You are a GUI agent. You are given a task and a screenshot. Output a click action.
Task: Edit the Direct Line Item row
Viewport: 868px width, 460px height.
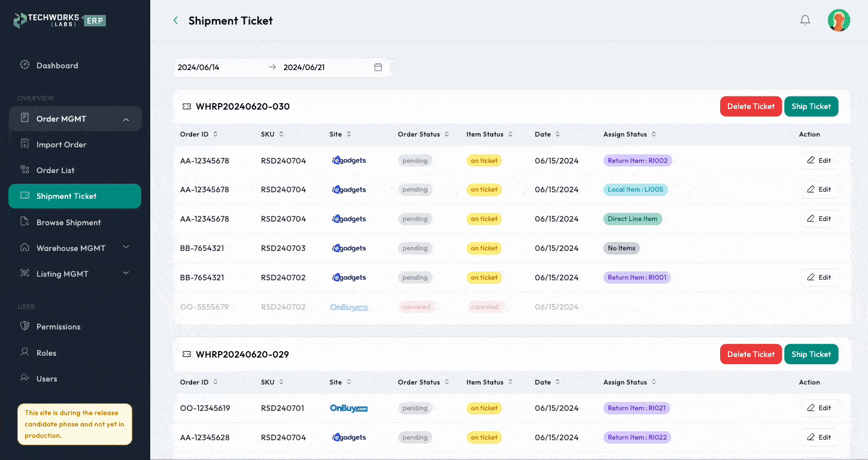[x=819, y=219]
